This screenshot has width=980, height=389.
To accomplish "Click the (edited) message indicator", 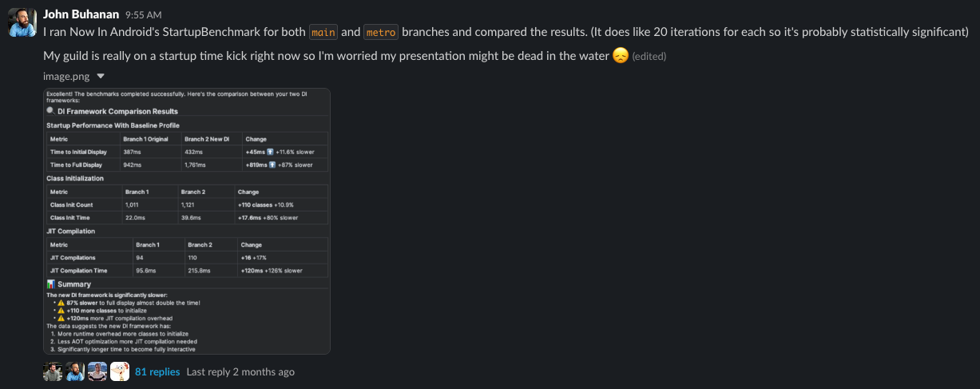I will [x=649, y=57].
